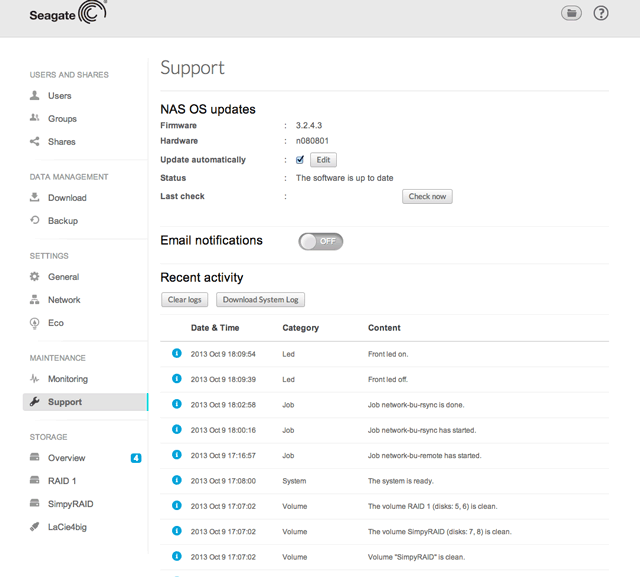Click the help question mark icon

[x=601, y=13]
